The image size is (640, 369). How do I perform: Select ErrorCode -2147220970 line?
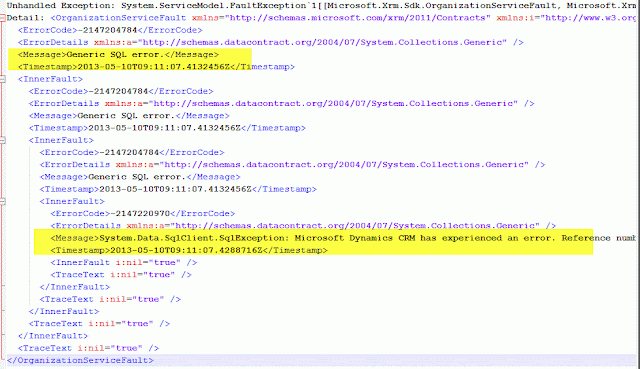coord(143,213)
